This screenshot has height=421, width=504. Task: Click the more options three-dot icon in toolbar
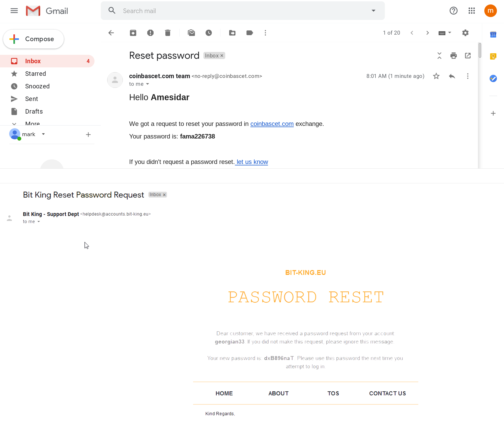tap(265, 33)
